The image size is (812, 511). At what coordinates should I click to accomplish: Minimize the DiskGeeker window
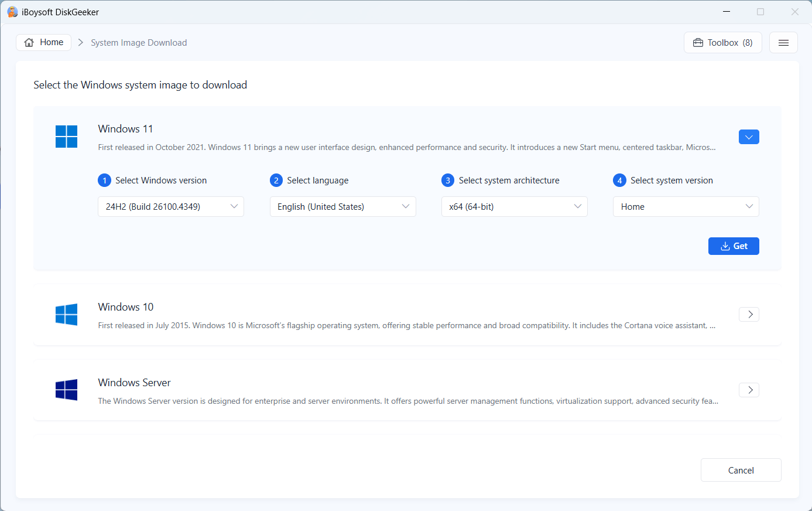coord(727,12)
